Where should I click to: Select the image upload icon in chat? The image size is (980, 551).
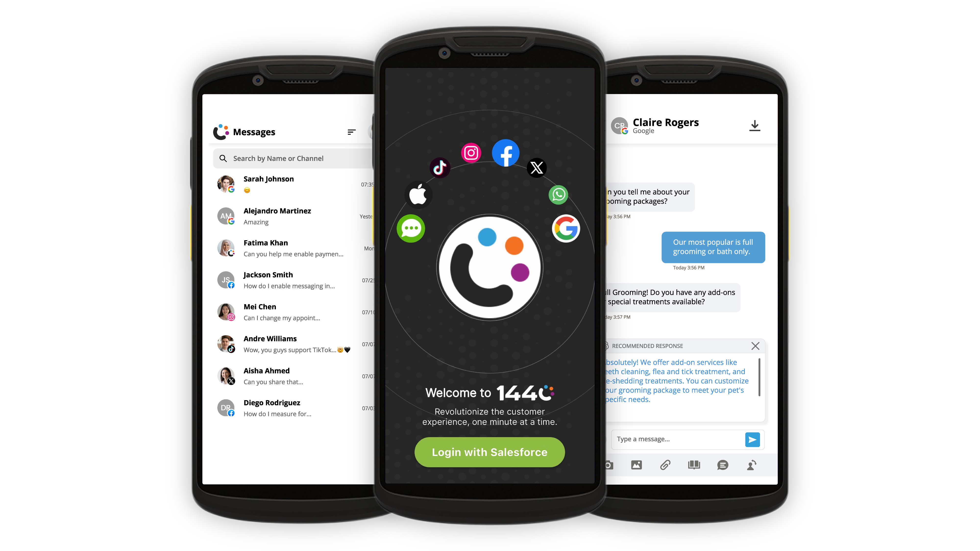pos(637,464)
